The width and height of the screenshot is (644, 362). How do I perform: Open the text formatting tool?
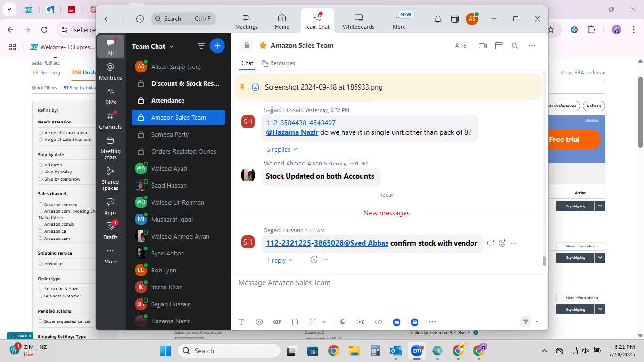tap(241, 322)
